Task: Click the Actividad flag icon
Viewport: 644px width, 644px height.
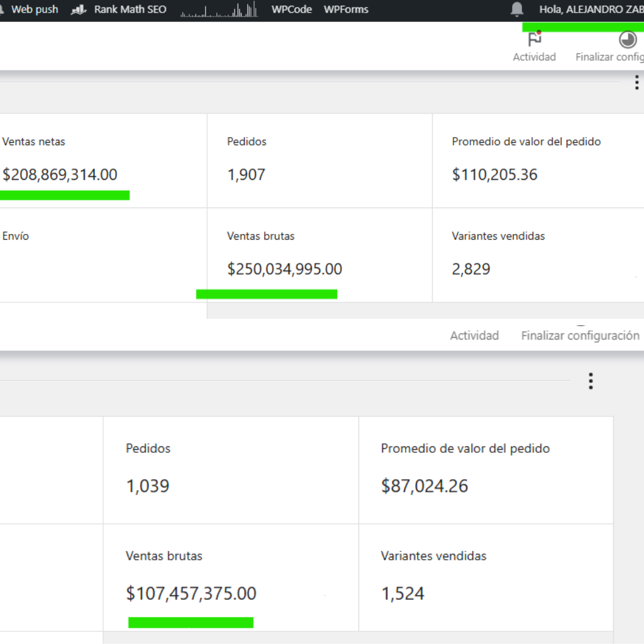Action: (x=535, y=40)
